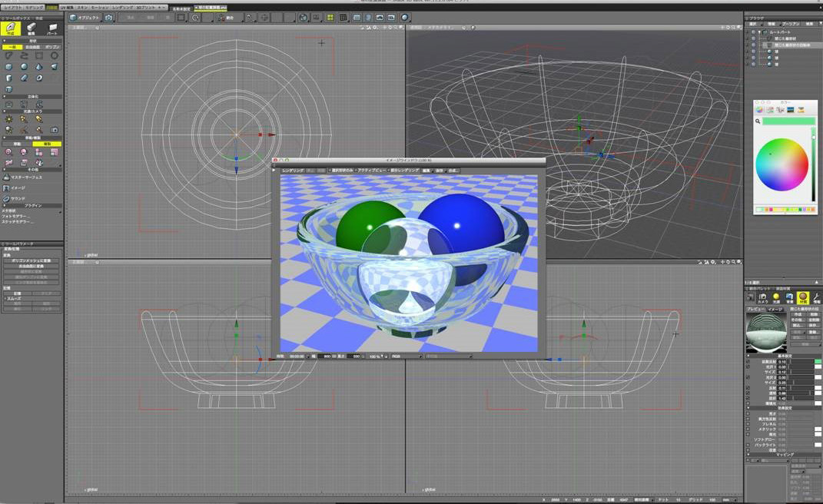823x504 pixels.
Task: Click the color wheel in Color window
Action: tap(781, 164)
